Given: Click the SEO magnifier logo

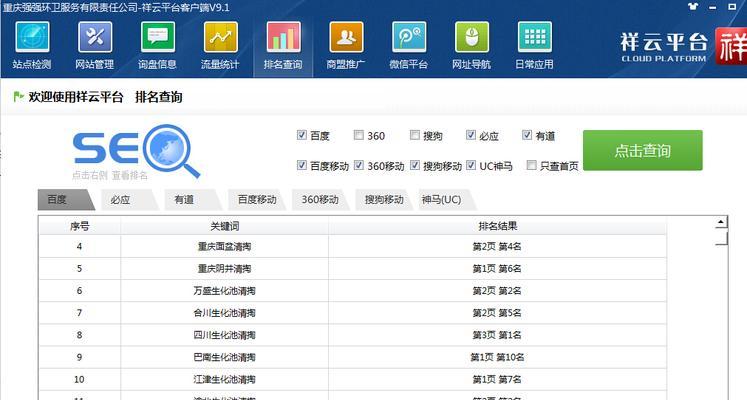Looking at the screenshot, I should 136,151.
